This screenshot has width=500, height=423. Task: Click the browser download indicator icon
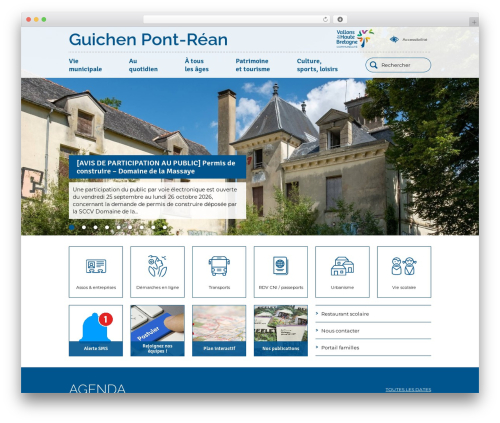coord(340,19)
